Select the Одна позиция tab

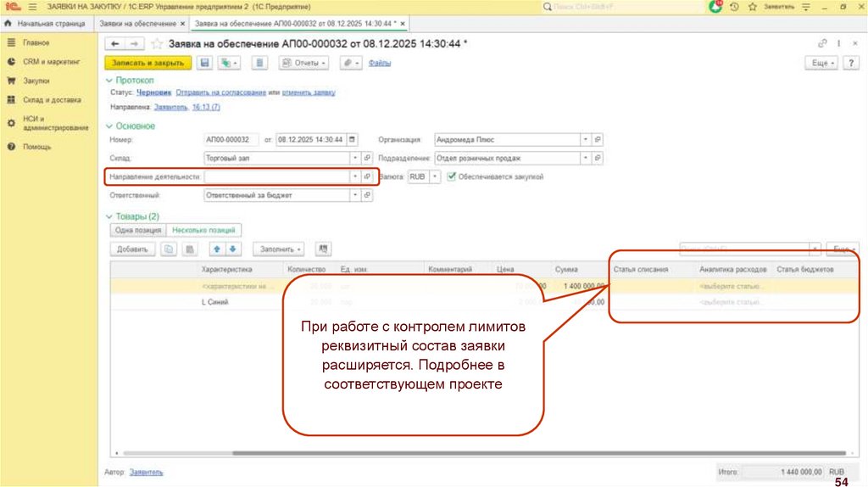tap(138, 230)
